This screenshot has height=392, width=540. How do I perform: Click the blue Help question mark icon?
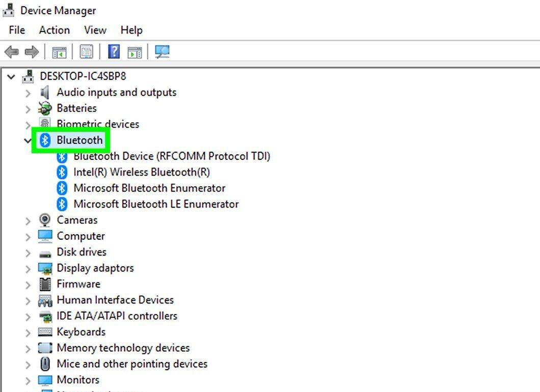(x=114, y=51)
